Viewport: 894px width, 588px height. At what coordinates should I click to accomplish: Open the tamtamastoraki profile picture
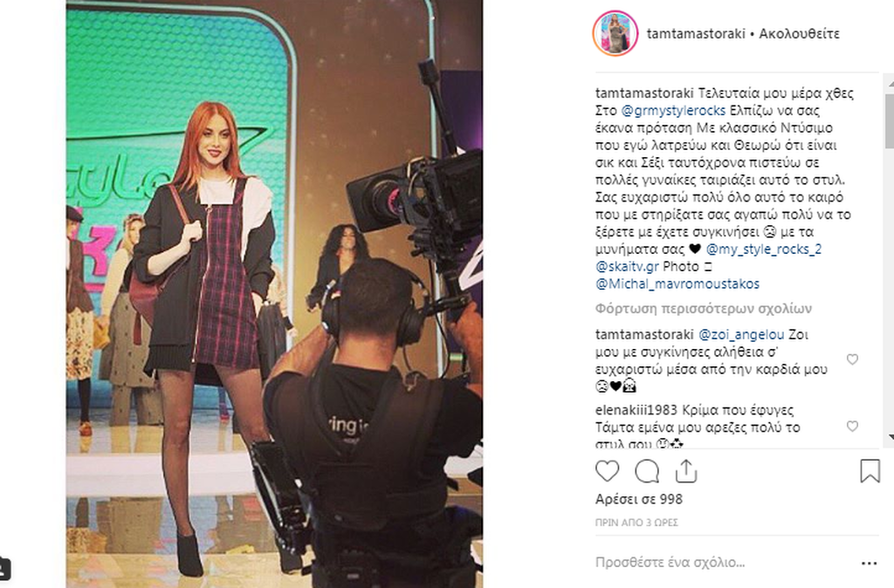tap(615, 33)
